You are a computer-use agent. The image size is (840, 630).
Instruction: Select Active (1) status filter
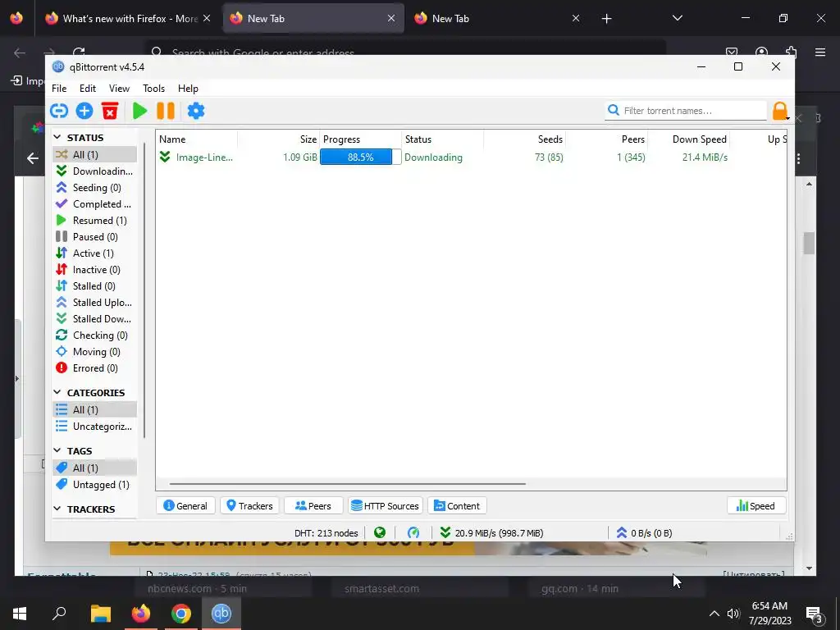(95, 253)
